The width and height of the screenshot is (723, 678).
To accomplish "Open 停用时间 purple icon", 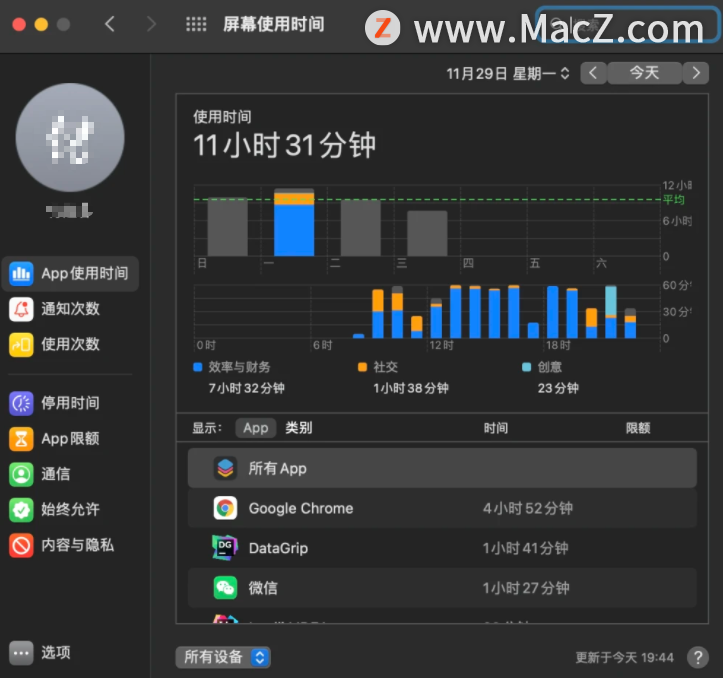I will coord(21,403).
